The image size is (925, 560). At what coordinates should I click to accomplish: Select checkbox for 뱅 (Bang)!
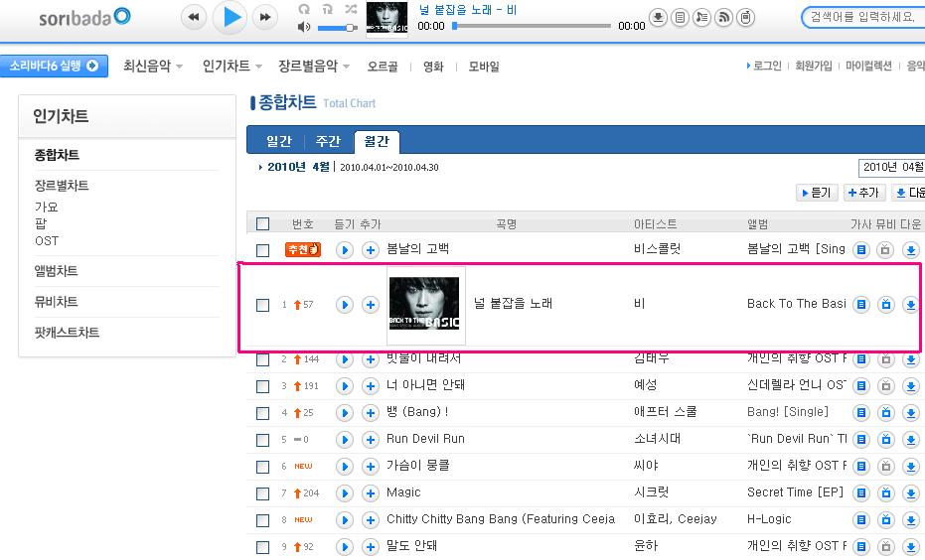click(x=263, y=413)
